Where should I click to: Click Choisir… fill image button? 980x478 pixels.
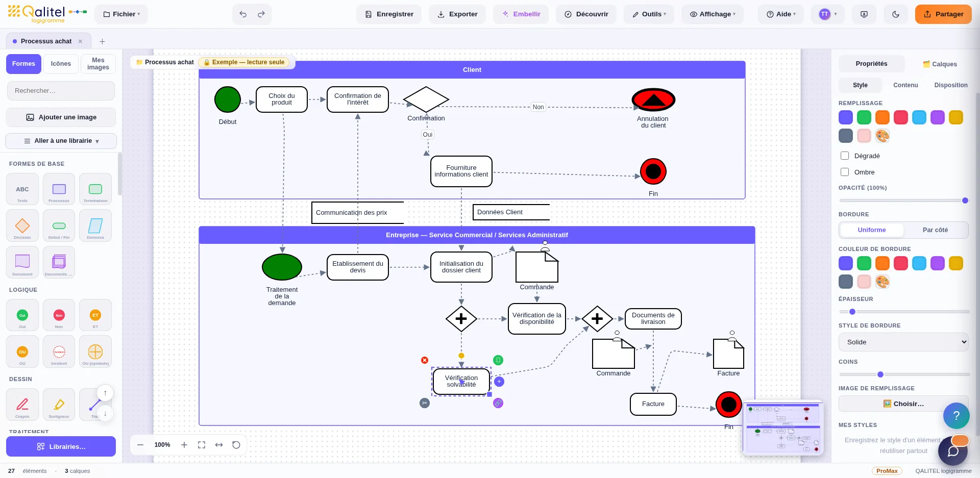(x=903, y=404)
